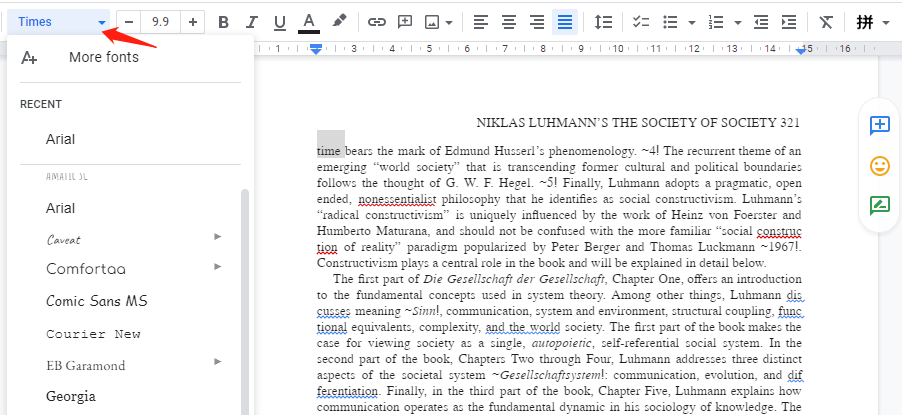This screenshot has height=415, width=902.
Task: Expand Caveat font variants arrow
Action: [x=217, y=237]
